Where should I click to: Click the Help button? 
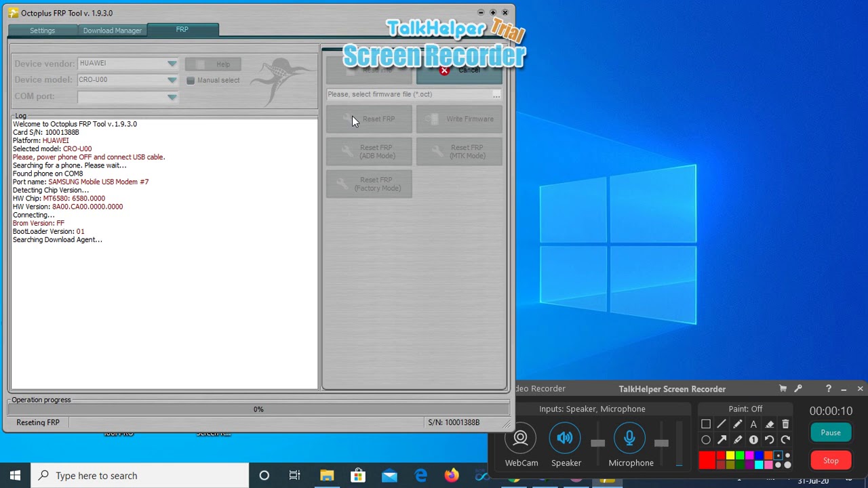(213, 64)
